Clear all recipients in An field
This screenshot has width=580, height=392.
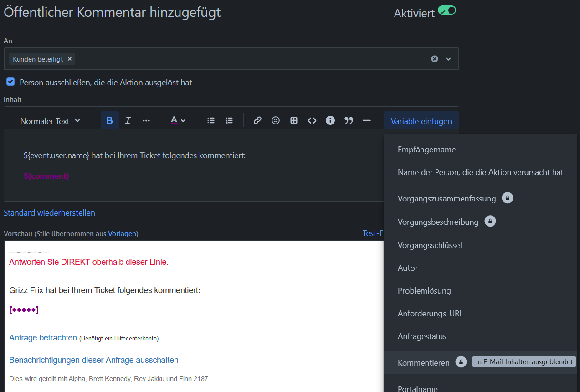coord(435,59)
